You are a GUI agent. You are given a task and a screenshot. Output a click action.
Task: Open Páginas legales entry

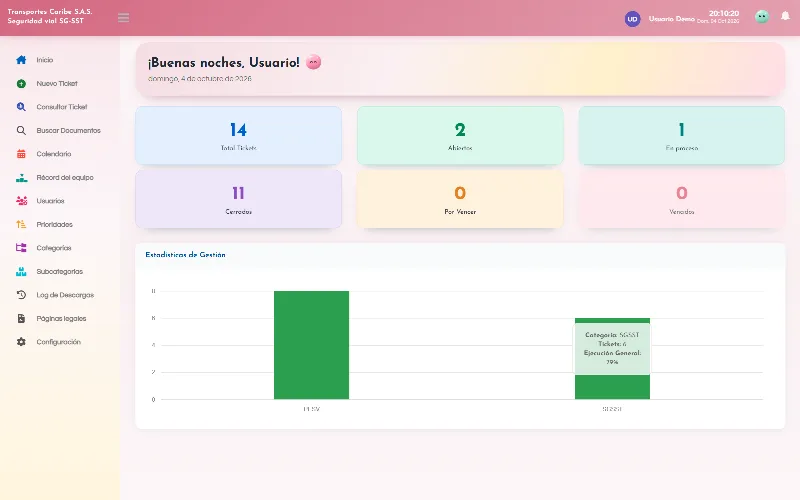60,318
